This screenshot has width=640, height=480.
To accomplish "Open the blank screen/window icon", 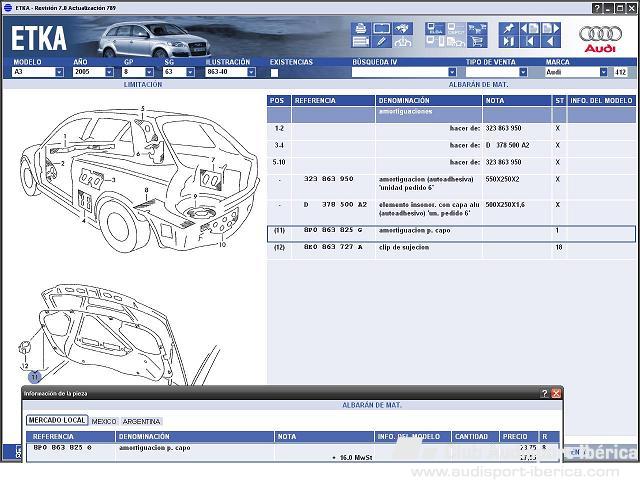I will pyautogui.click(x=381, y=29).
